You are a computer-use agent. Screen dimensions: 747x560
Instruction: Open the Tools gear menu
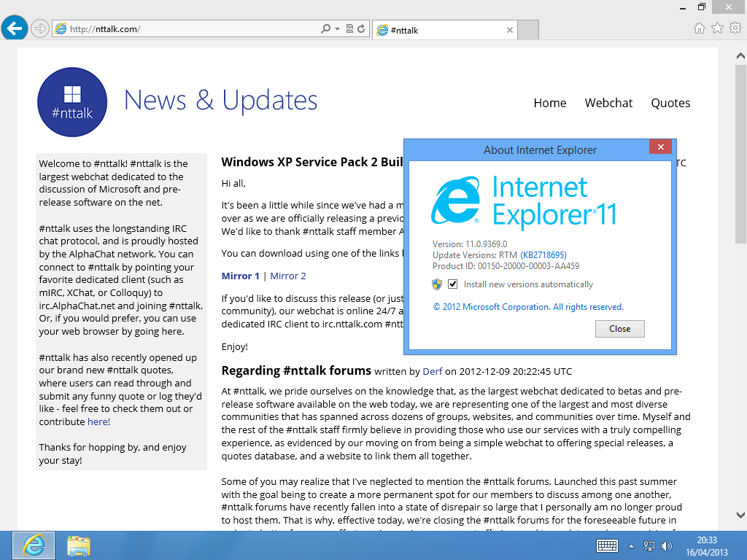(x=735, y=28)
